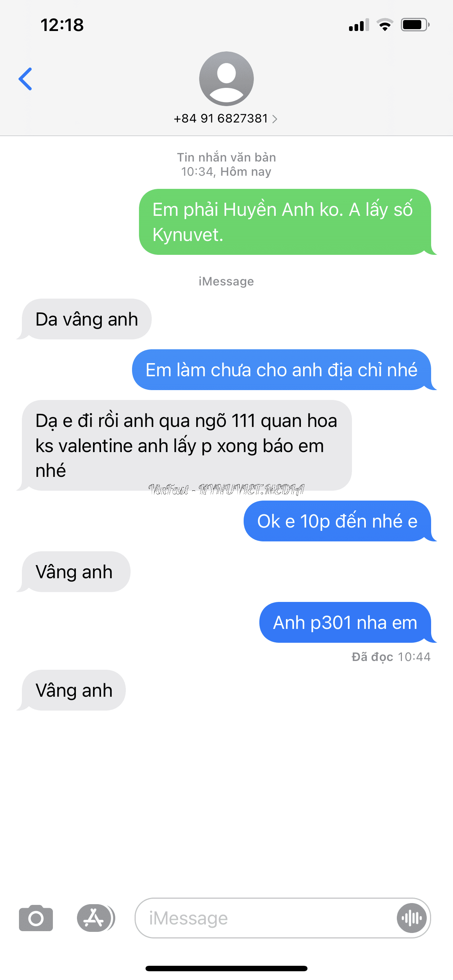Check the Wi-Fi status icon

pyautogui.click(x=385, y=25)
